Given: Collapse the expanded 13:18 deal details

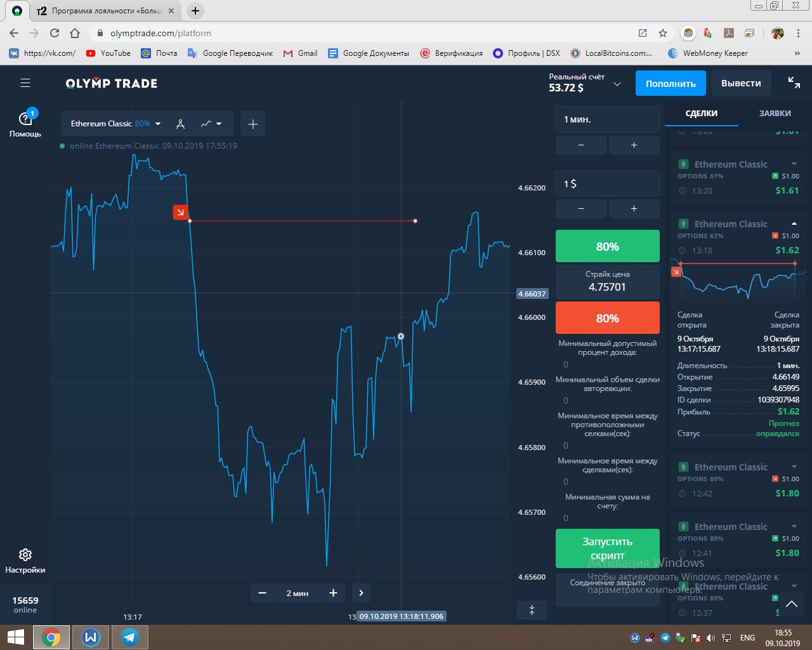Looking at the screenshot, I should [794, 224].
